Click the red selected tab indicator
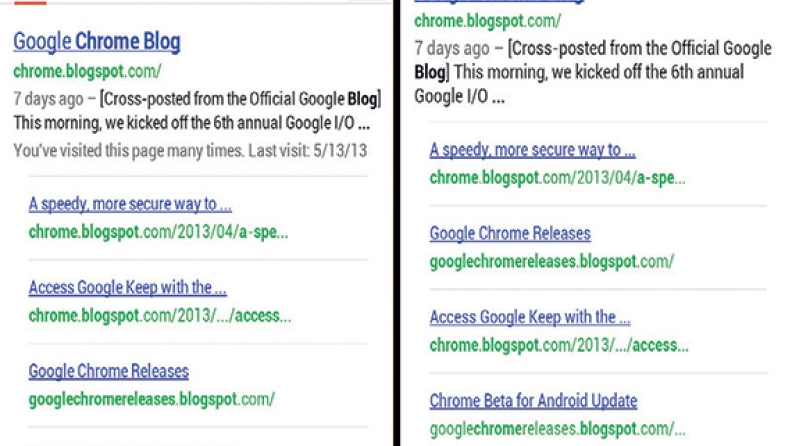The image size is (792, 446). click(x=30, y=3)
